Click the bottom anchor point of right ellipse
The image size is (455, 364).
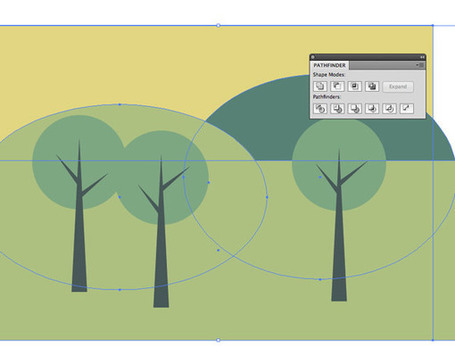[x=320, y=279]
